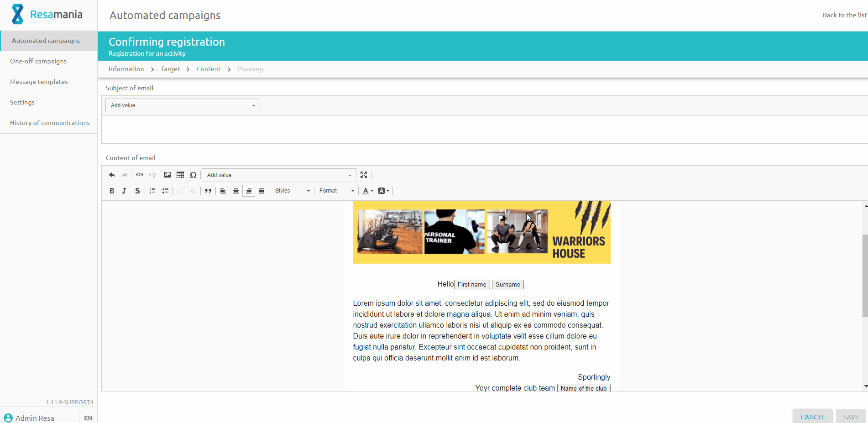The image size is (868, 423).
Task: Open Message templates in sidebar
Action: click(x=39, y=82)
